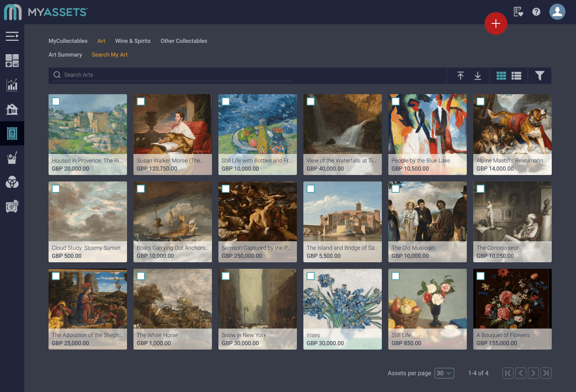Click the search magnifier icon
The image size is (576, 392).
(x=57, y=75)
